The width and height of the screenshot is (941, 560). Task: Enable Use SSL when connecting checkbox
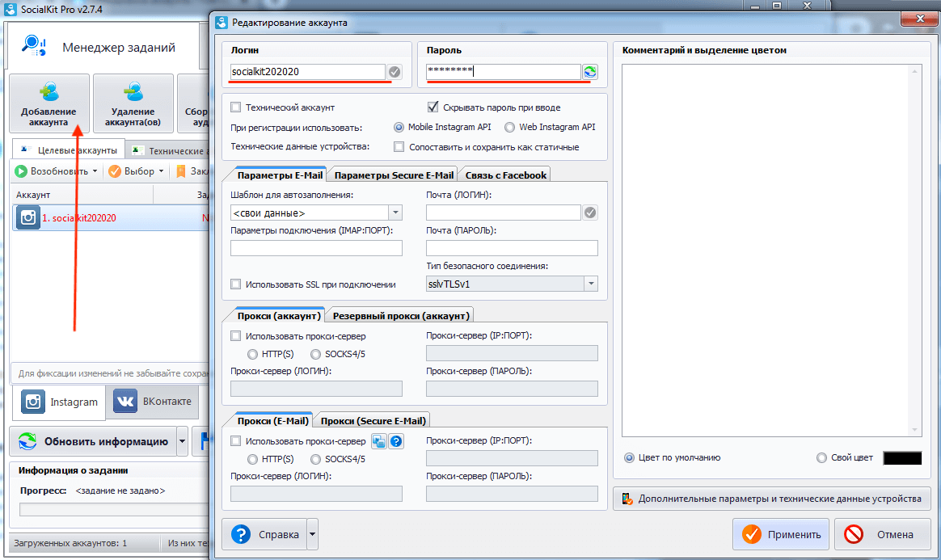coord(236,284)
